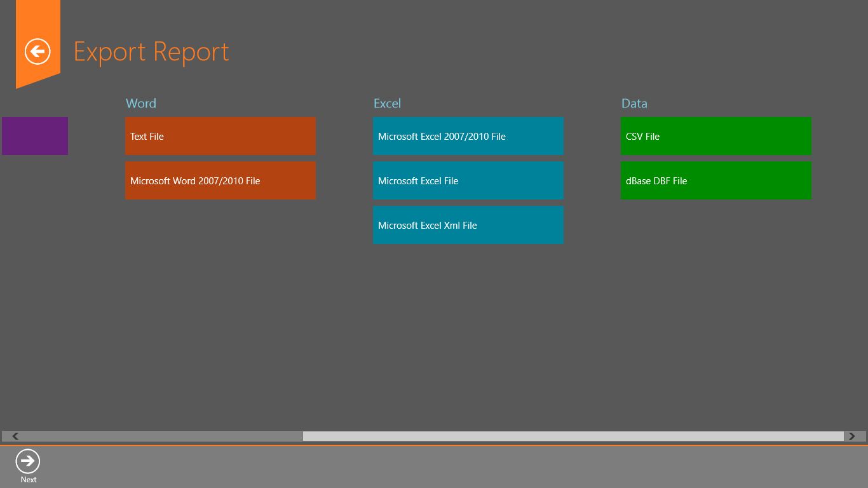Viewport: 868px width, 488px height.
Task: Click the scroll right arrow on scrollbar
Action: click(x=853, y=436)
